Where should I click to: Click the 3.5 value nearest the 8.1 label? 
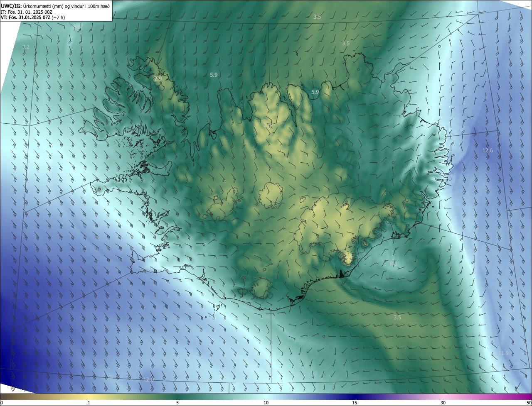pyautogui.click(x=397, y=317)
